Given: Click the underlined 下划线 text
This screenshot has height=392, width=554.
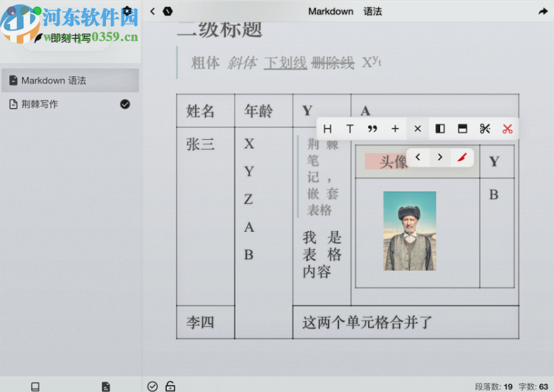Looking at the screenshot, I should pos(285,63).
